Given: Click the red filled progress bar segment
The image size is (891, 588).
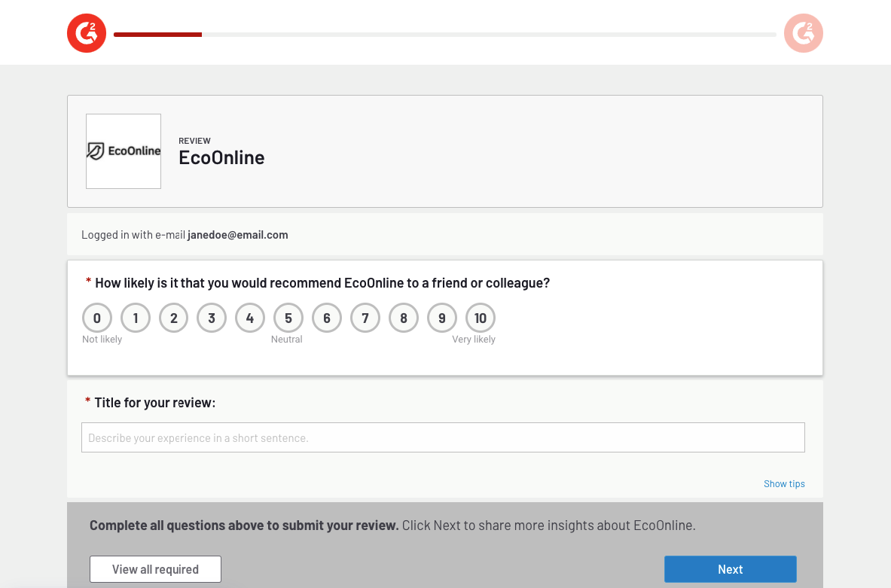Looking at the screenshot, I should [x=157, y=35].
